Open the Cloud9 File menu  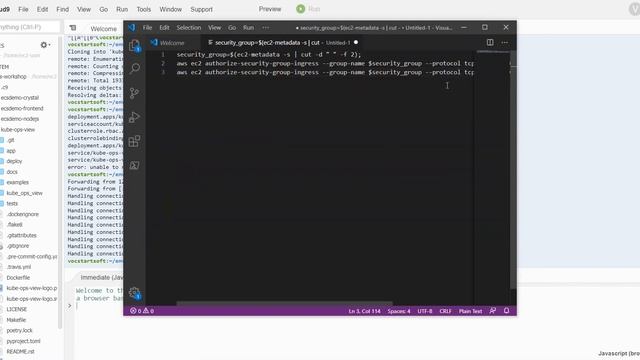coord(23,9)
